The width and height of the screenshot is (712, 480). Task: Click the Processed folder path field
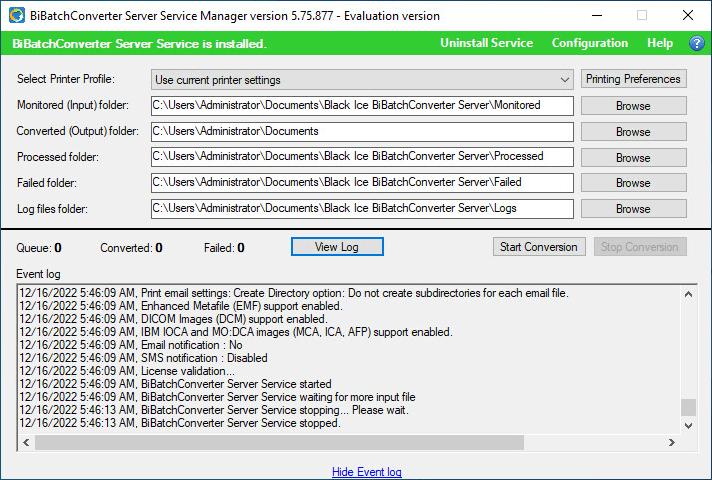coord(362,157)
